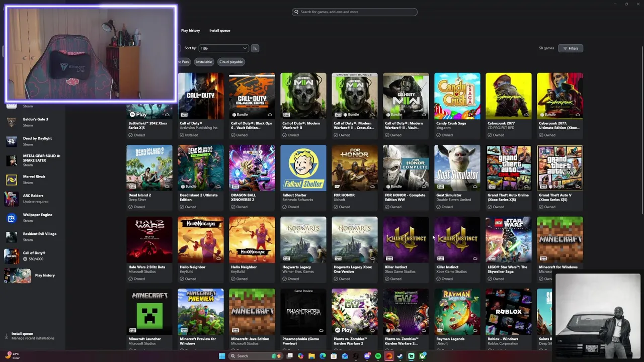Image resolution: width=644 pixels, height=362 pixels.
Task: Open Discord from taskbar
Action: click(367, 356)
